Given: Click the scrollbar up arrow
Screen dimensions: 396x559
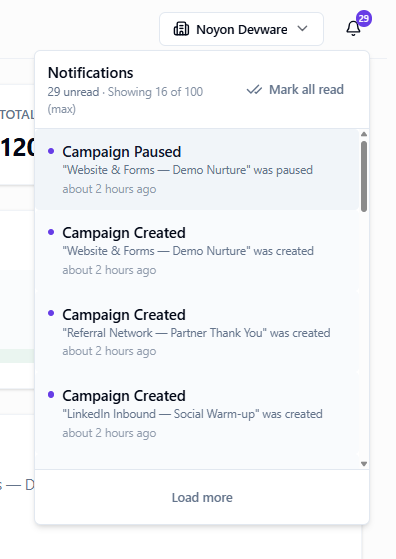Looking at the screenshot, I should pyautogui.click(x=364, y=134).
